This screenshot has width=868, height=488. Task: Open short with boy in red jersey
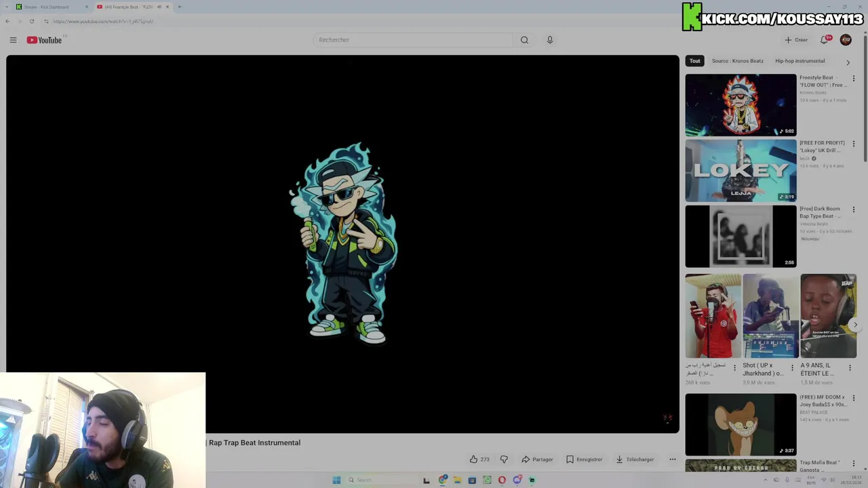tap(713, 316)
